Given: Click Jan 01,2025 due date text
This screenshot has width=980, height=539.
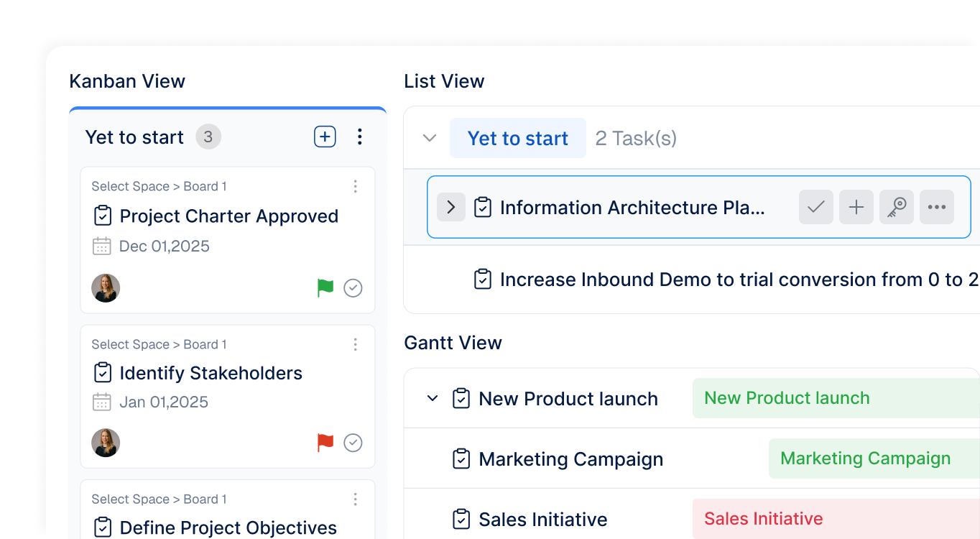Looking at the screenshot, I should coord(164,402).
